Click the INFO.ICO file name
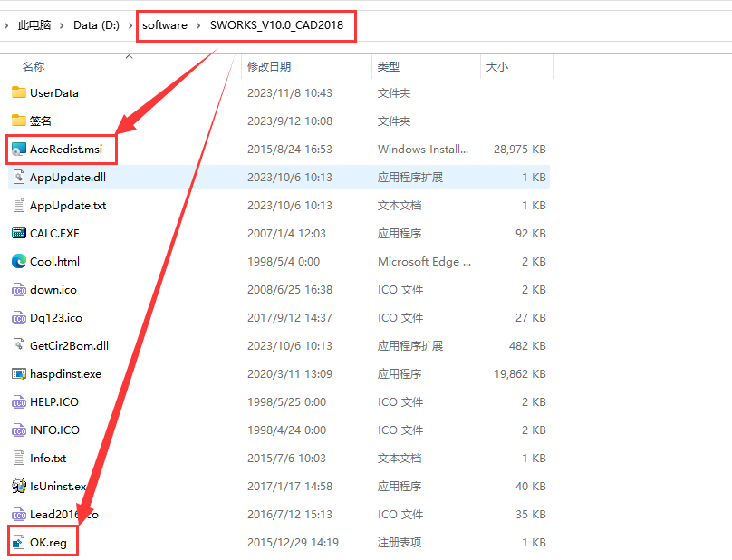Image resolution: width=732 pixels, height=560 pixels. click(54, 430)
